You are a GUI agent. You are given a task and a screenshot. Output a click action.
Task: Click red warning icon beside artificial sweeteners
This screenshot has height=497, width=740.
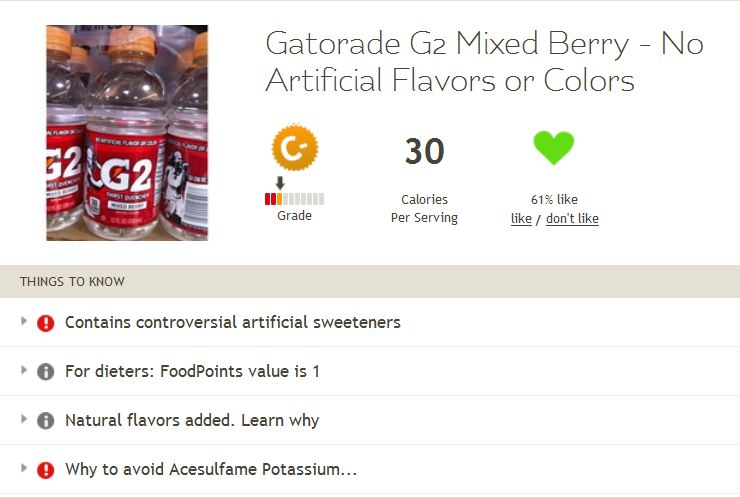point(46,323)
